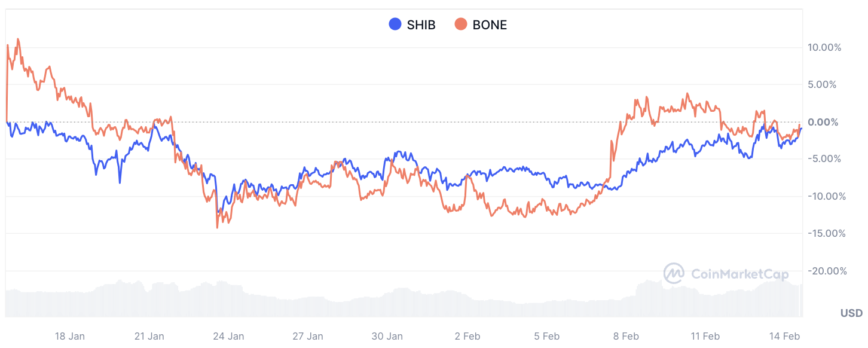Click the CoinMarketCap logo icon
The image size is (868, 348).
click(674, 274)
